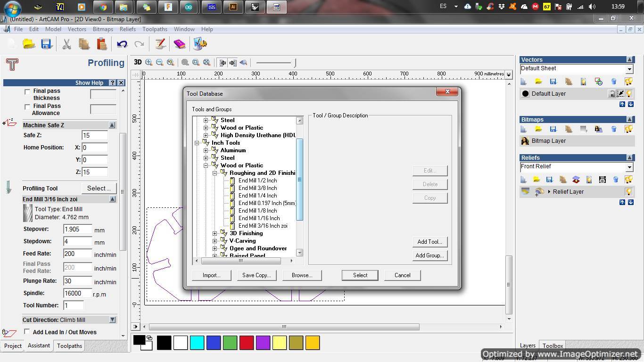
Task: Toggle Relief Layer visibility bulb
Action: pos(628,192)
